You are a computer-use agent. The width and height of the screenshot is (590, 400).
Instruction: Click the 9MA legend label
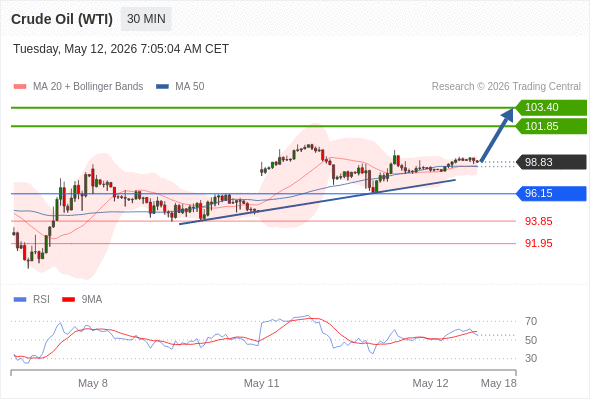pos(92,300)
